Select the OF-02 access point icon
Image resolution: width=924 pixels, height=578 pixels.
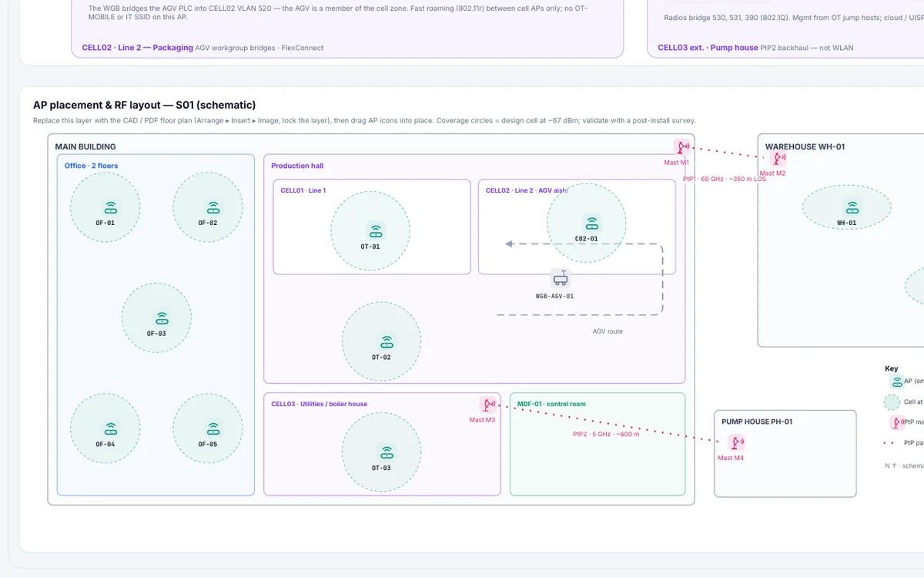213,207
